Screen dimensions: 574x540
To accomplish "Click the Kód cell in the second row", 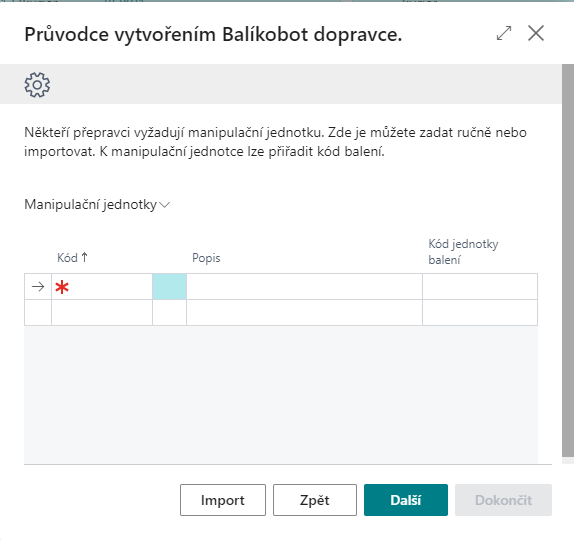I will click(x=102, y=312).
